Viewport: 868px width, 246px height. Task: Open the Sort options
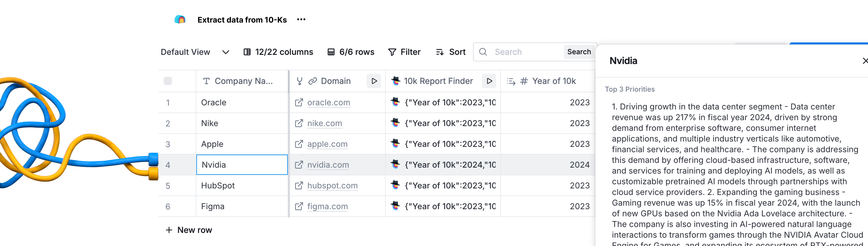450,52
